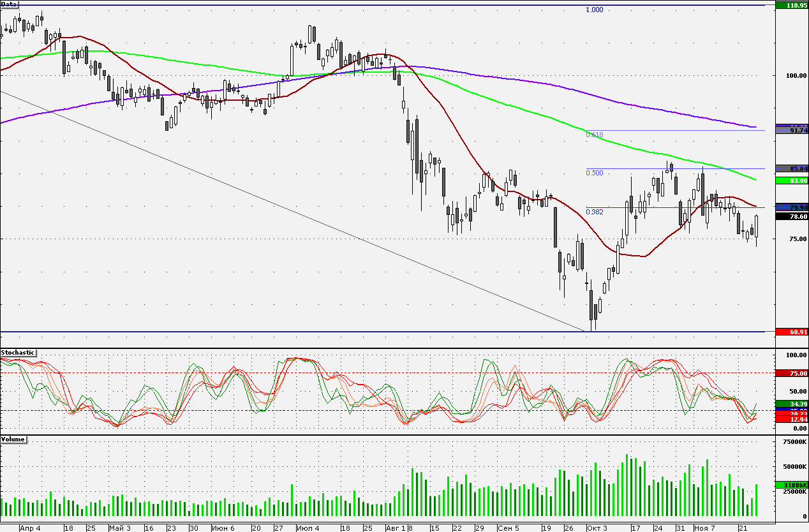Select the Авг 1 date on the time axis
This screenshot has height=532, width=809.
tap(396, 528)
